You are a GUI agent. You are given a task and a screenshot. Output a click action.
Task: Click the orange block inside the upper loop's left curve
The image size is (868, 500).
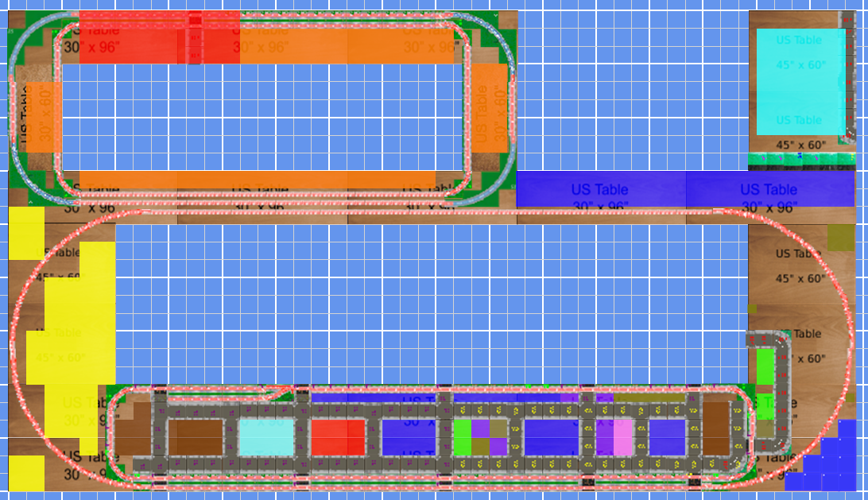click(44, 118)
